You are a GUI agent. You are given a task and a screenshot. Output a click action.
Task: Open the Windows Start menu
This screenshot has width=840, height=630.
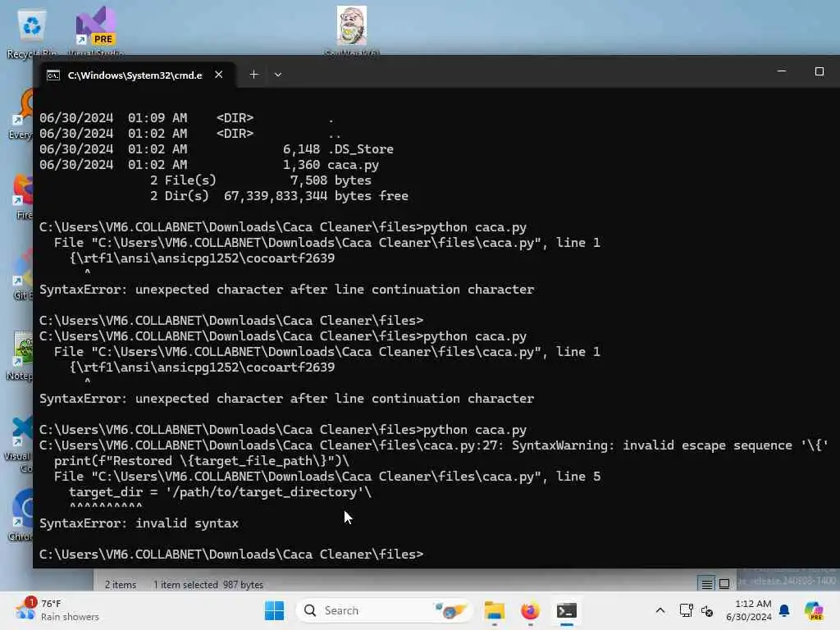pos(274,610)
